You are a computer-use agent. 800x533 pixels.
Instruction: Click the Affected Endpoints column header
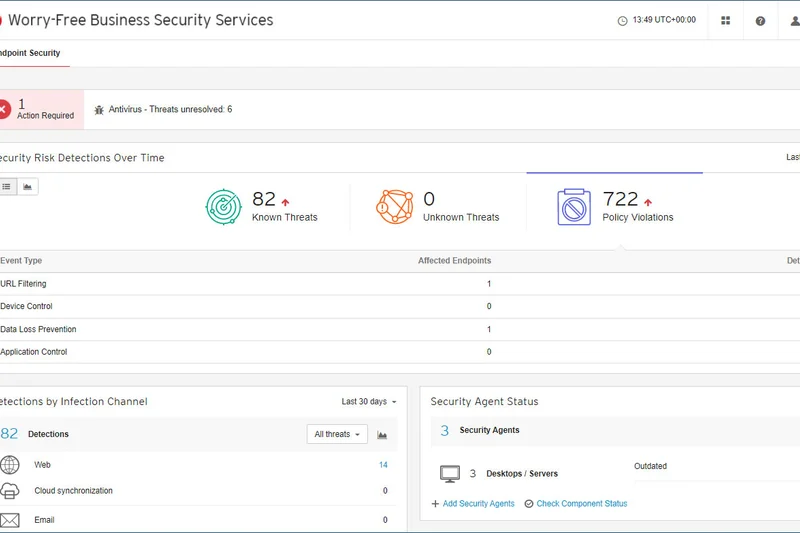455,261
